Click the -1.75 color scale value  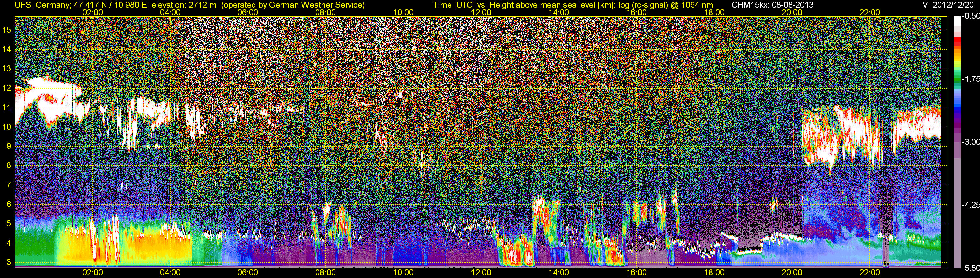971,79
